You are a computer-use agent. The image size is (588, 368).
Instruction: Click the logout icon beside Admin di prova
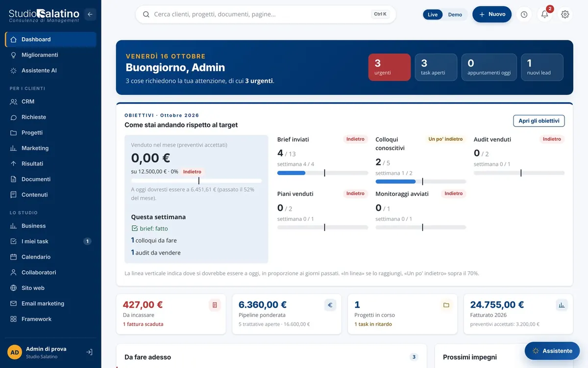[89, 352]
